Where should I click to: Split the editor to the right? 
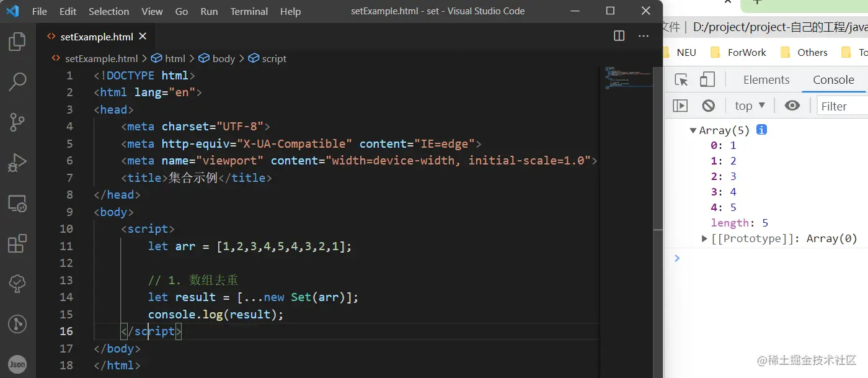click(x=619, y=36)
